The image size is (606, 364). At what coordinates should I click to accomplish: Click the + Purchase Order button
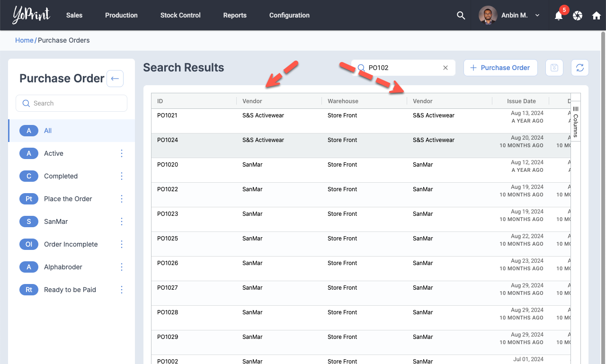[500, 68]
